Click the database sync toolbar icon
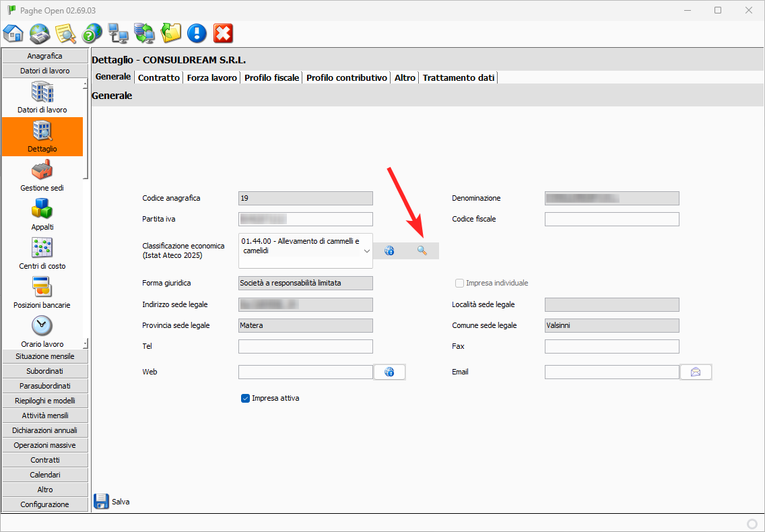The width and height of the screenshot is (765, 532). click(x=144, y=33)
